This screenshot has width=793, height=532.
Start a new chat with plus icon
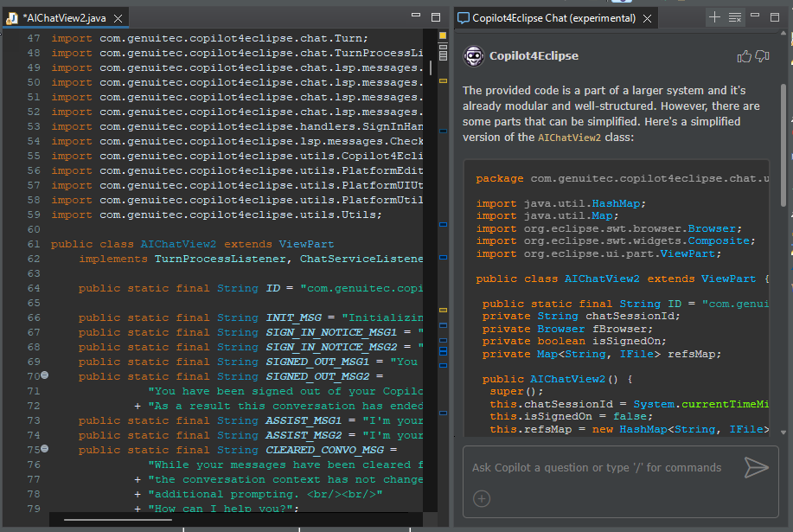click(x=714, y=17)
